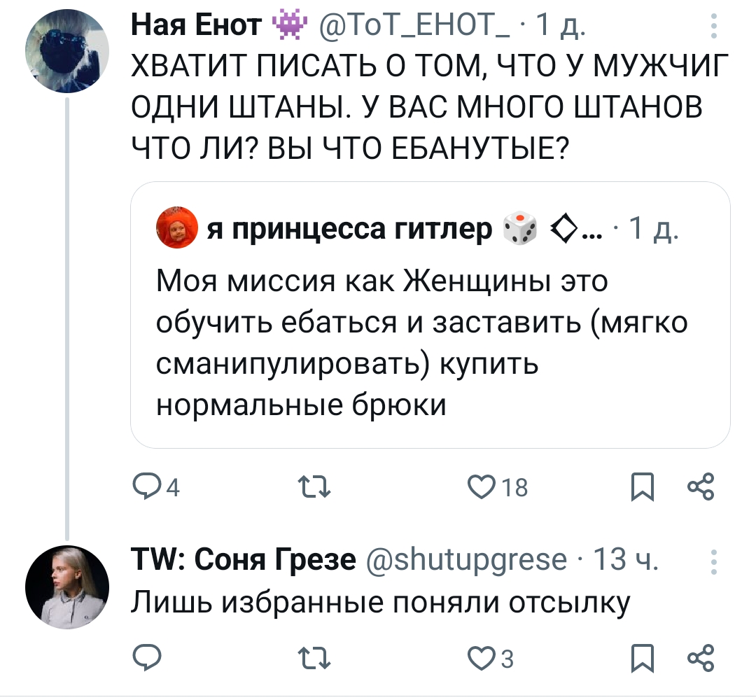756x700 pixels.
Task: Share Соня Грезе's reply
Action: coord(701,658)
